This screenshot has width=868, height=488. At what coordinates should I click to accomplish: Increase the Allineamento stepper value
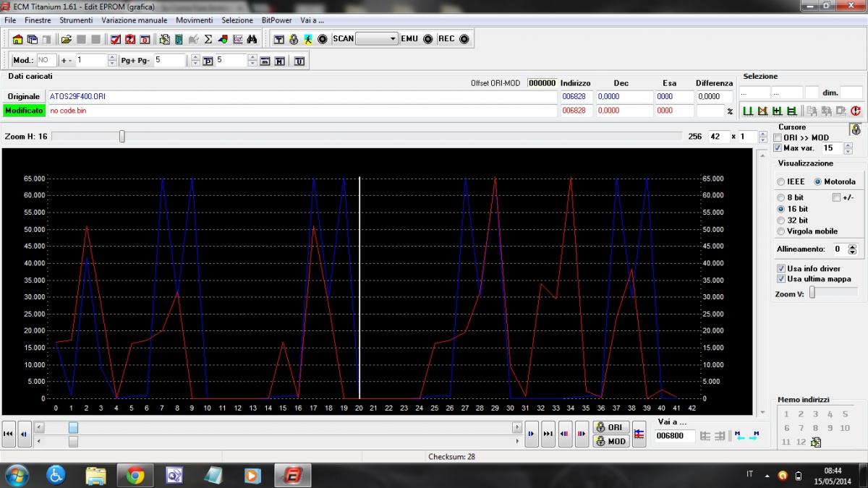[852, 246]
